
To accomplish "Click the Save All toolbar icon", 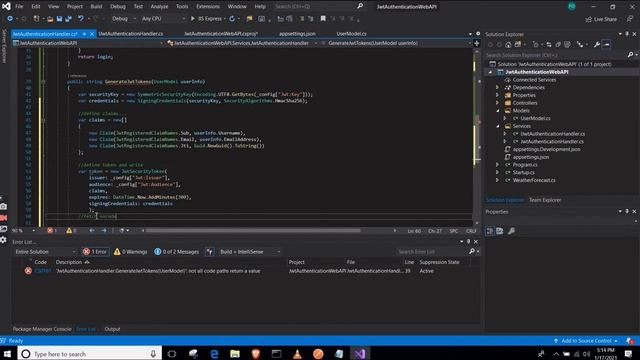I will point(68,19).
